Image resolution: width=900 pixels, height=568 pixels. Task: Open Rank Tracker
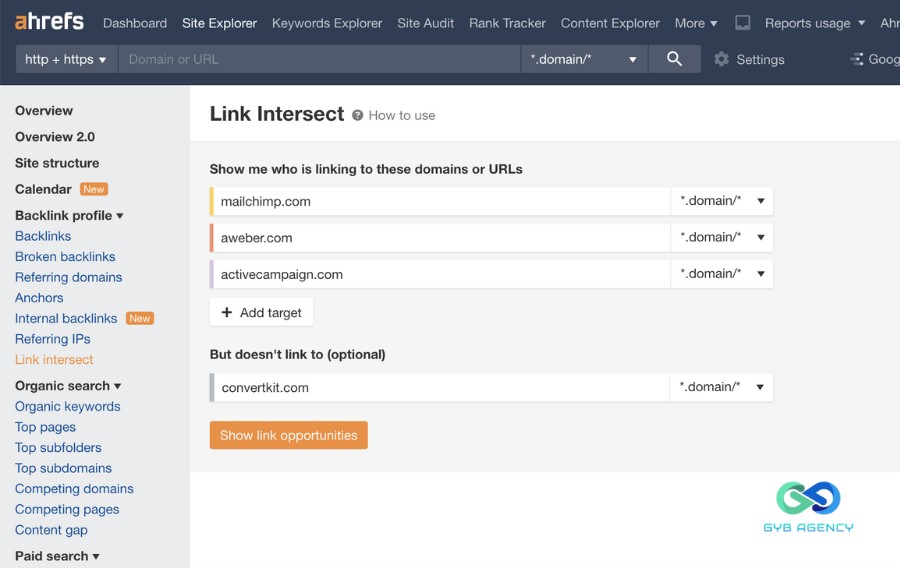click(x=507, y=24)
